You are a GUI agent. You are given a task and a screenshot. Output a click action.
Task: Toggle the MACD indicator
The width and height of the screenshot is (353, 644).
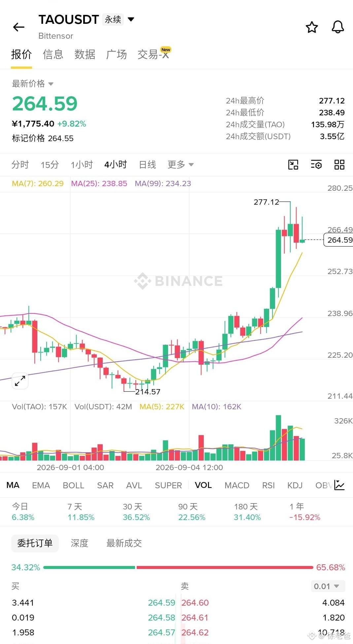tap(237, 485)
